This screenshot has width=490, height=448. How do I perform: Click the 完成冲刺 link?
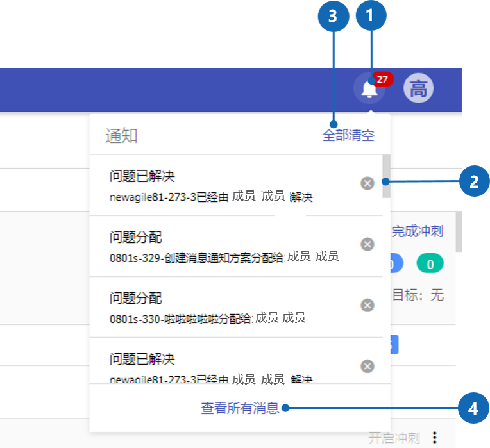[x=417, y=231]
